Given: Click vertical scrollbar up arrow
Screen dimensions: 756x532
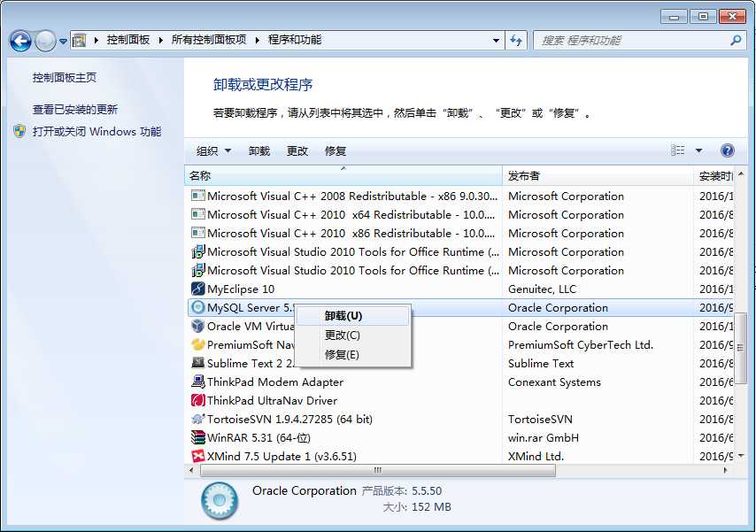Looking at the screenshot, I should [x=741, y=173].
